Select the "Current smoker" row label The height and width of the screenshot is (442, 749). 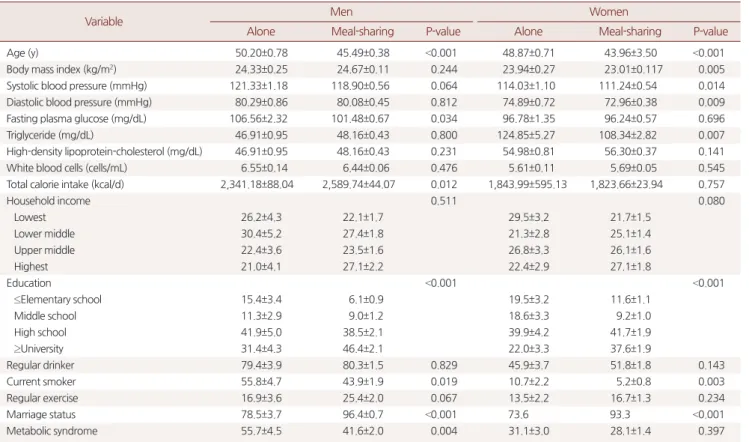tap(41, 382)
